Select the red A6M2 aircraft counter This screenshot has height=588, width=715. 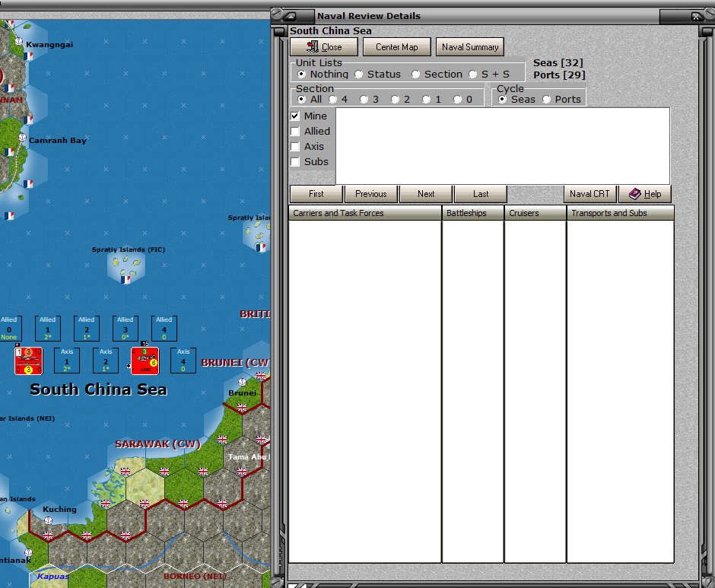145,361
